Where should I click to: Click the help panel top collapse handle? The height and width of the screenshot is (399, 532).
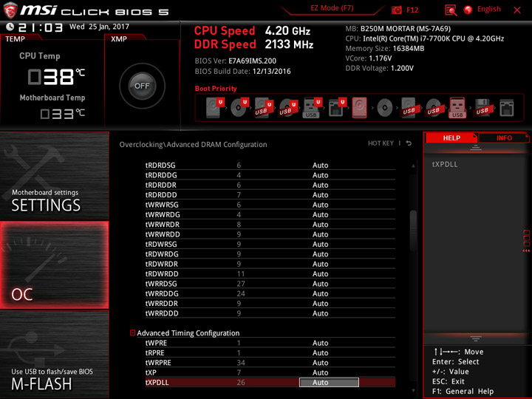click(476, 148)
